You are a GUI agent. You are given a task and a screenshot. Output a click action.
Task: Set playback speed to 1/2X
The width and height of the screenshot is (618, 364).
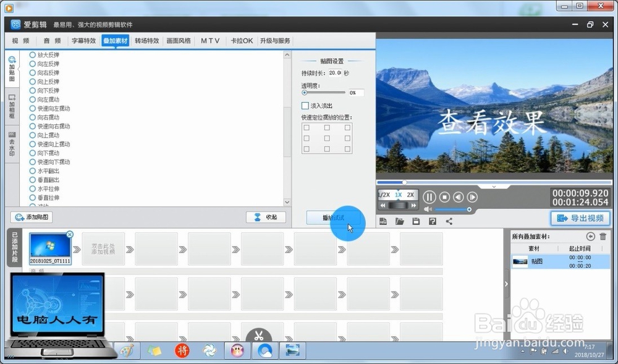[x=384, y=195]
